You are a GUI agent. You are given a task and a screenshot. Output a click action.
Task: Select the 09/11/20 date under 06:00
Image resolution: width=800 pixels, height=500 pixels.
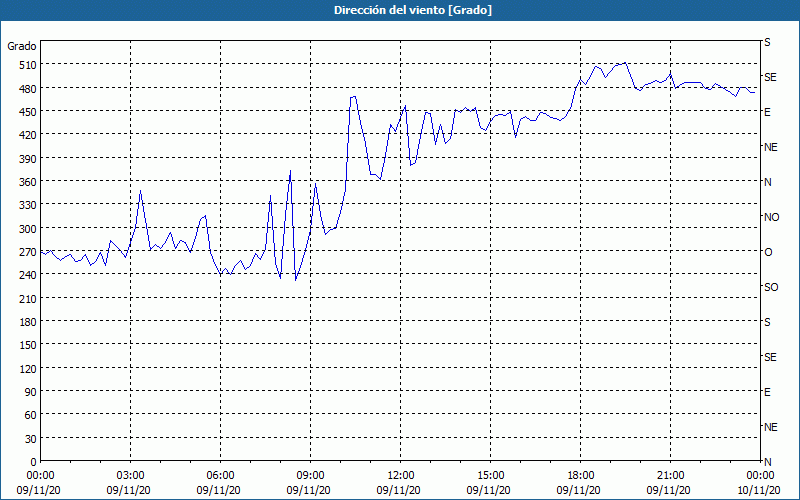click(218, 490)
